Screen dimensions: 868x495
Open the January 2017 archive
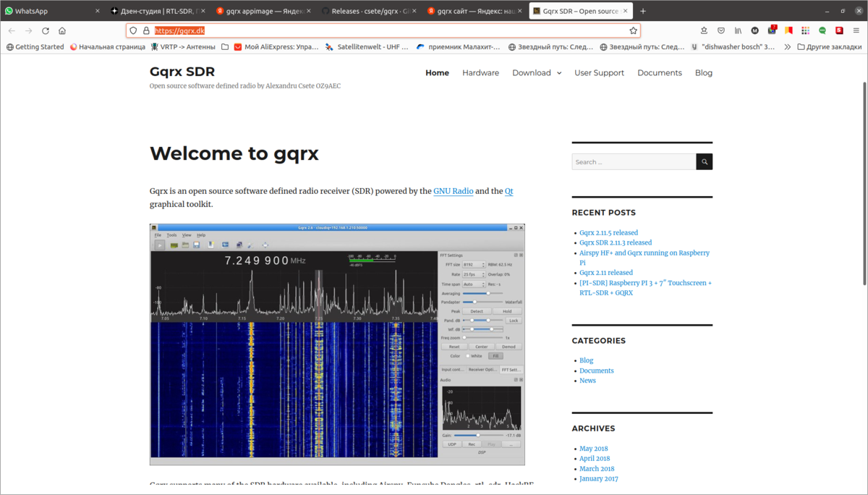click(x=599, y=479)
